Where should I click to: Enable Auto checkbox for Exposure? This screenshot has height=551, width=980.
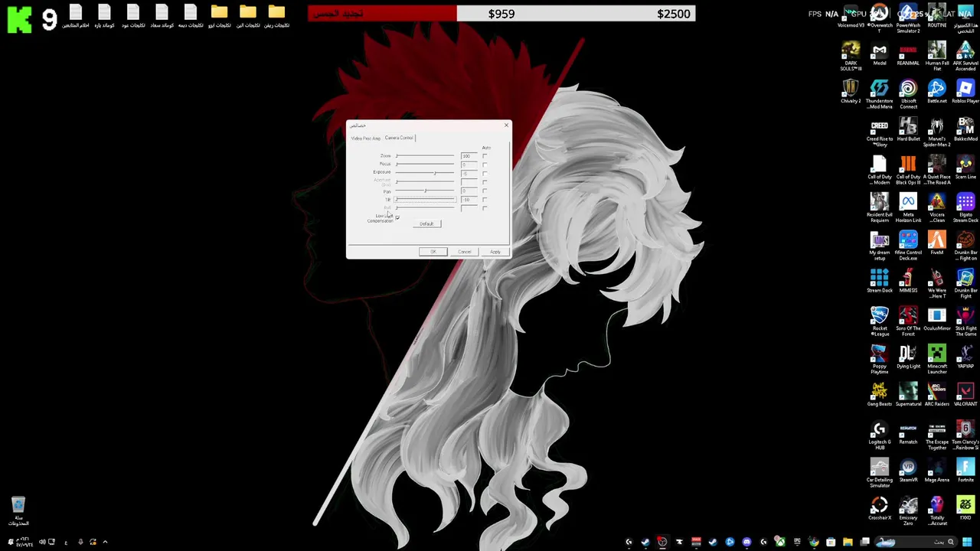pyautogui.click(x=485, y=174)
